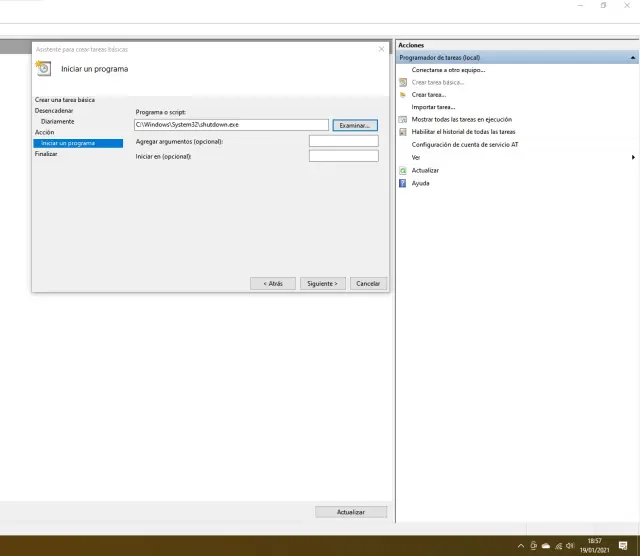Image resolution: width=640 pixels, height=556 pixels.
Task: Click the Mostrar todas las tareas icon
Action: 402,119
